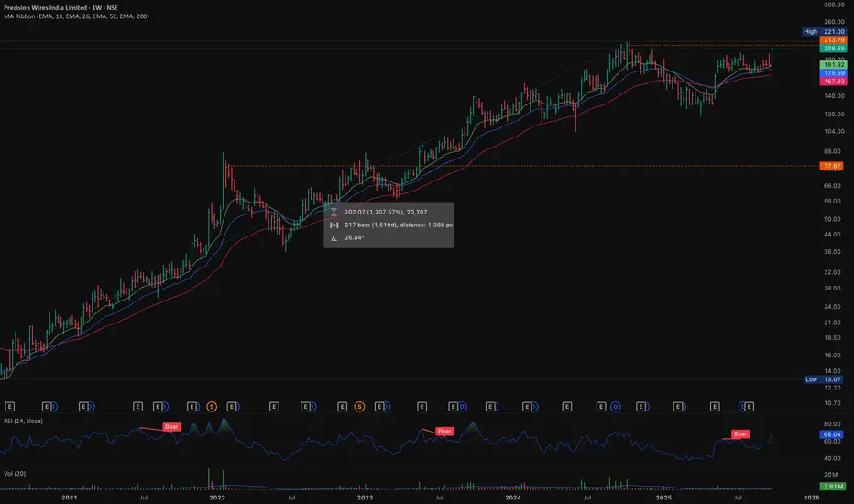Click the pink 167.82 EMA value label
The width and height of the screenshot is (854, 504).
point(833,82)
